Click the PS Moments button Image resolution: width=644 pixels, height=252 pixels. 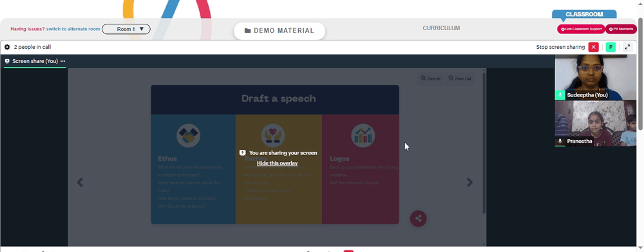pyautogui.click(x=621, y=29)
